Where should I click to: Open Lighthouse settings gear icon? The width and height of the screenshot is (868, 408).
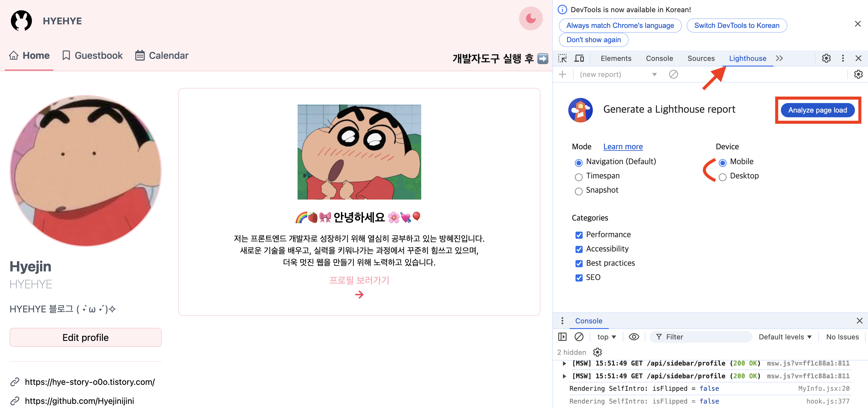point(858,75)
